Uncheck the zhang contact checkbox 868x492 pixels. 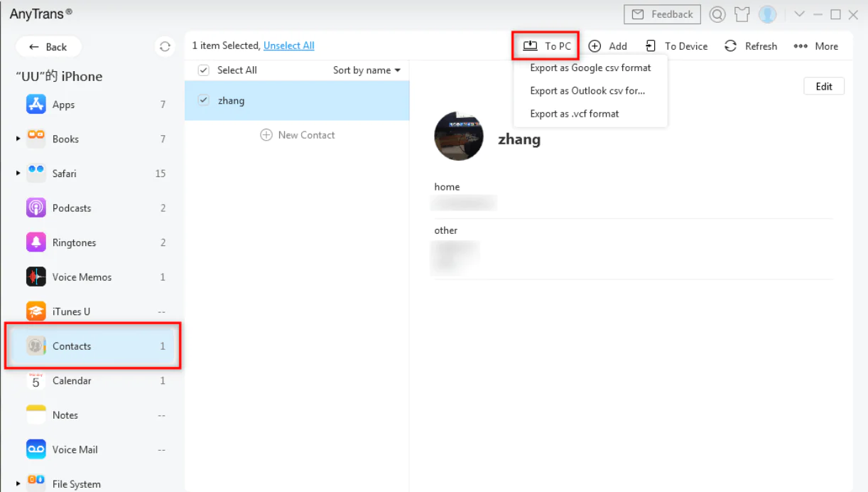coord(204,100)
